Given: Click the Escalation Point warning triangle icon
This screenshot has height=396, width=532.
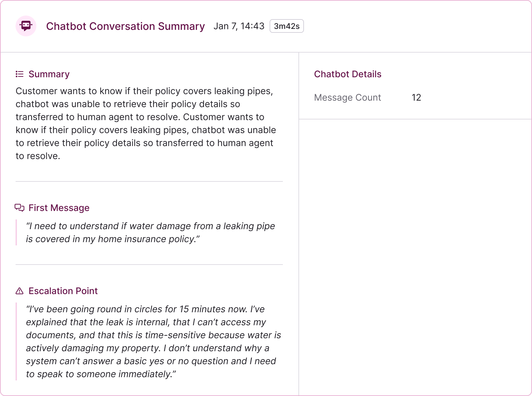Looking at the screenshot, I should click(x=19, y=291).
